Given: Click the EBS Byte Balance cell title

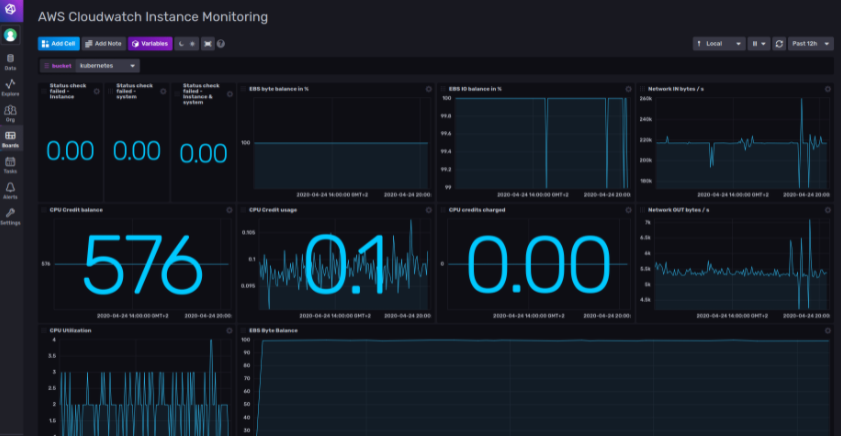Looking at the screenshot, I should [x=273, y=331].
